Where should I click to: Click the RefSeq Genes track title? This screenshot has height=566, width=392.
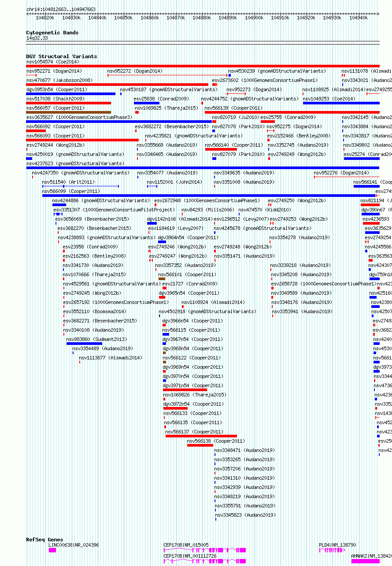click(44, 540)
